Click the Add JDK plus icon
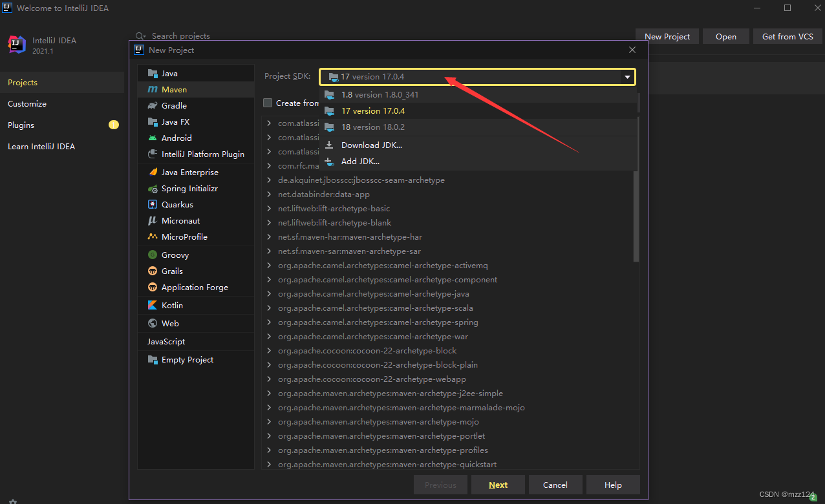Viewport: 825px width, 504px height. click(329, 161)
